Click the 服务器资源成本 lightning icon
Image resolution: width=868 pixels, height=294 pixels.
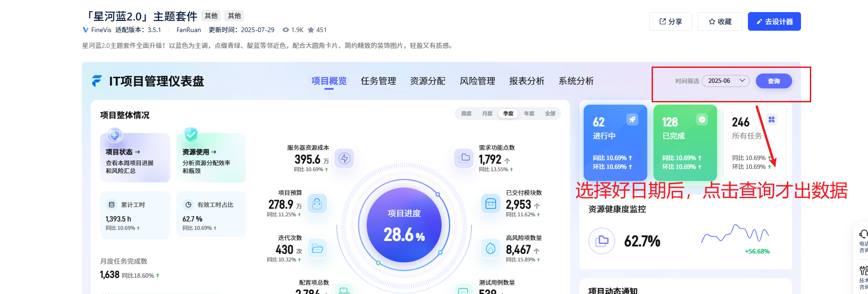(x=344, y=159)
